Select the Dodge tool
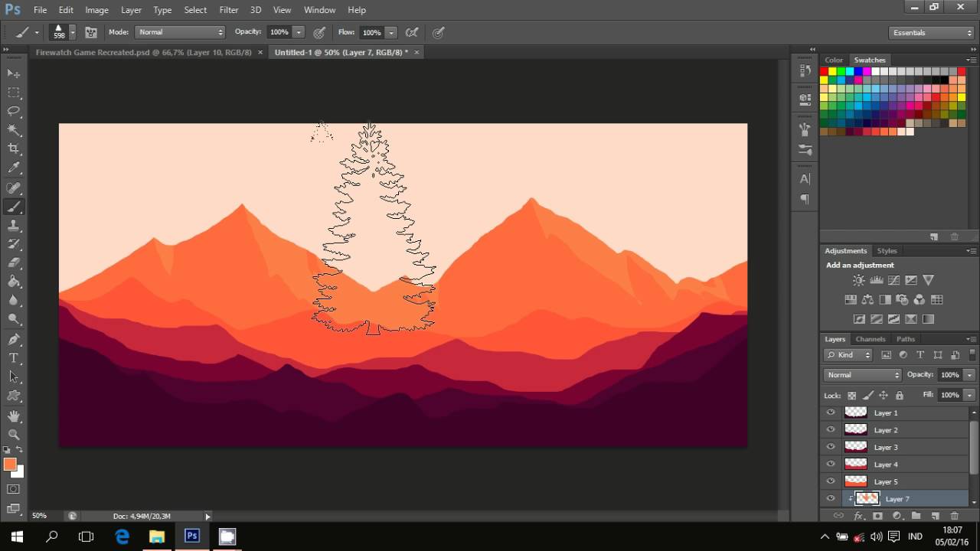The width and height of the screenshot is (980, 551). point(14,319)
